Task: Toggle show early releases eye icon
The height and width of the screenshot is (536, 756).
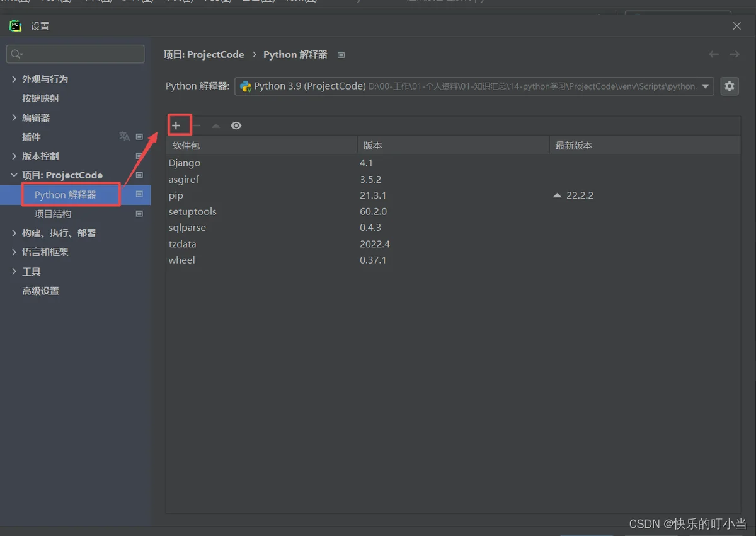Action: [236, 125]
